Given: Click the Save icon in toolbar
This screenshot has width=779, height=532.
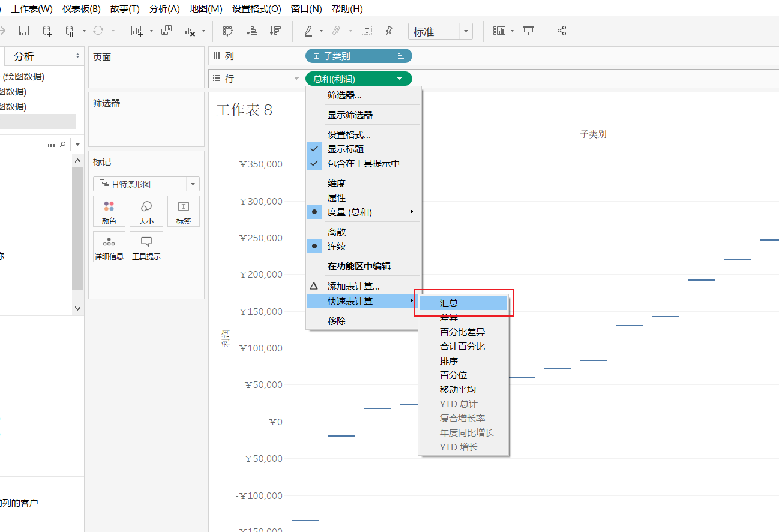Looking at the screenshot, I should coord(24,31).
